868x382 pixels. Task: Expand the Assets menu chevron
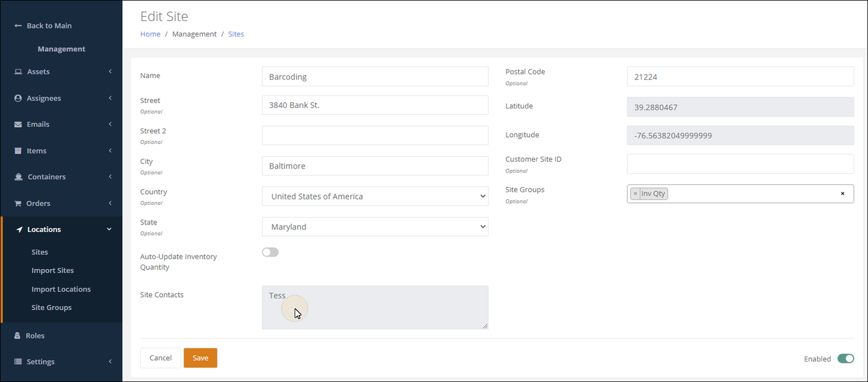[110, 72]
